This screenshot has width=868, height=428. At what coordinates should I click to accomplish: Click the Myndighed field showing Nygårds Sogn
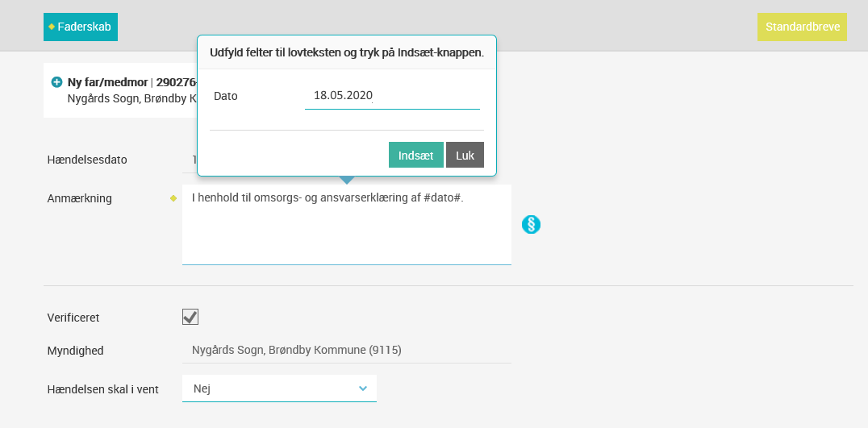(347, 350)
